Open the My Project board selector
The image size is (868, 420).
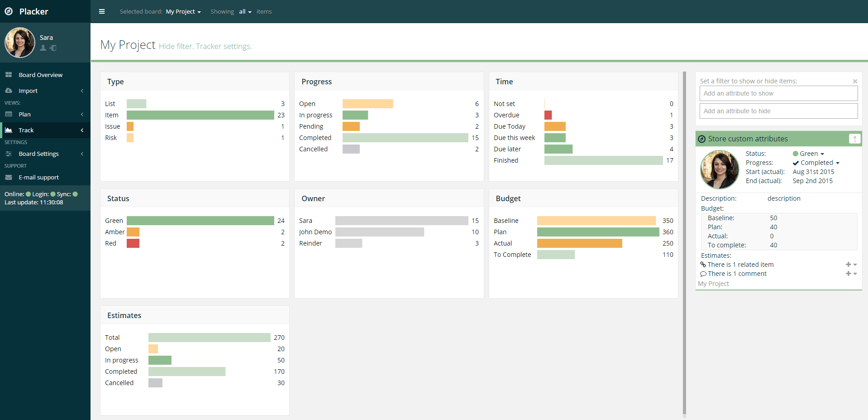pyautogui.click(x=183, y=11)
